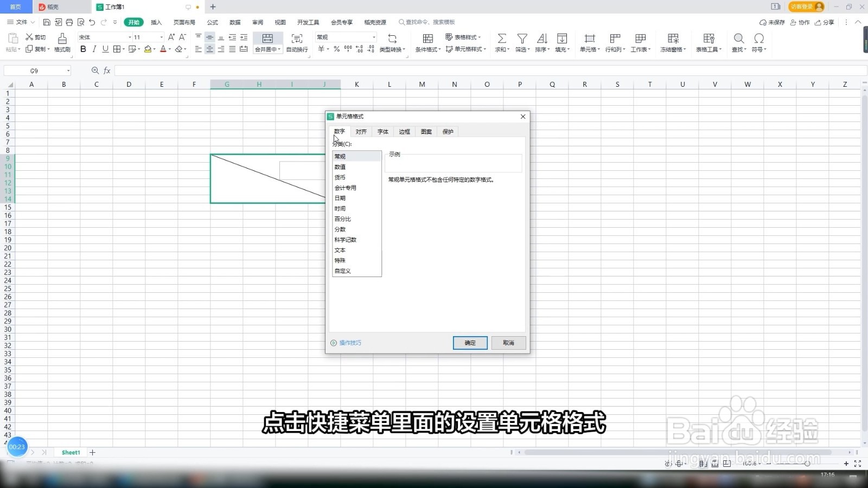Click the decrease decimal places icon
868x488 pixels.
point(371,49)
